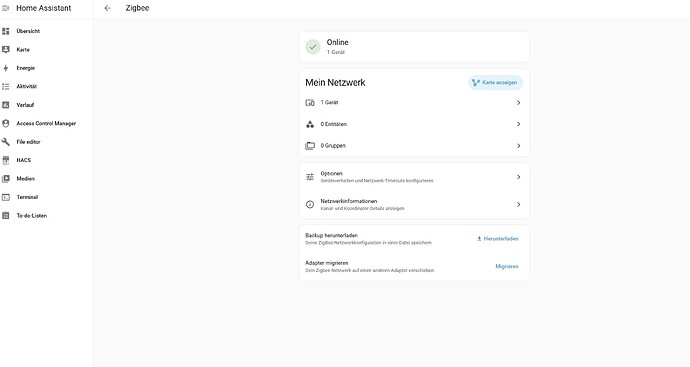Click the Terminal console icon
The width and height of the screenshot is (690, 367).
point(6,197)
